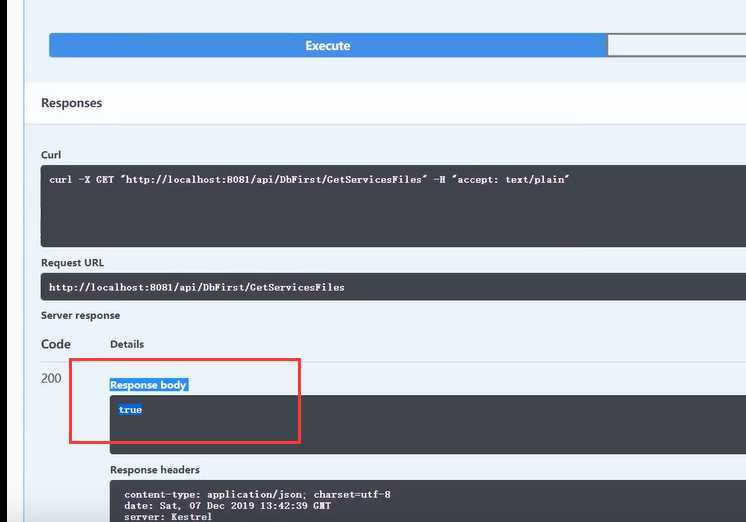Click the content-type header line
746x522 pixels.
pos(257,494)
